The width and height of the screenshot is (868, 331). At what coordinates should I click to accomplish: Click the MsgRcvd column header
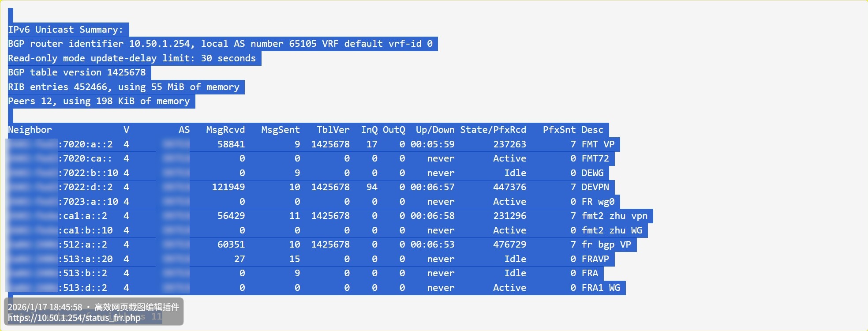[225, 130]
